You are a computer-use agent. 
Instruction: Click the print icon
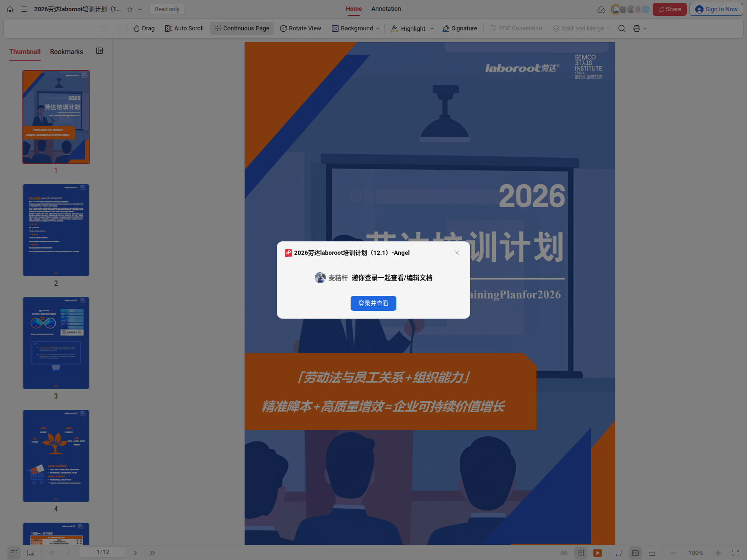tap(636, 28)
